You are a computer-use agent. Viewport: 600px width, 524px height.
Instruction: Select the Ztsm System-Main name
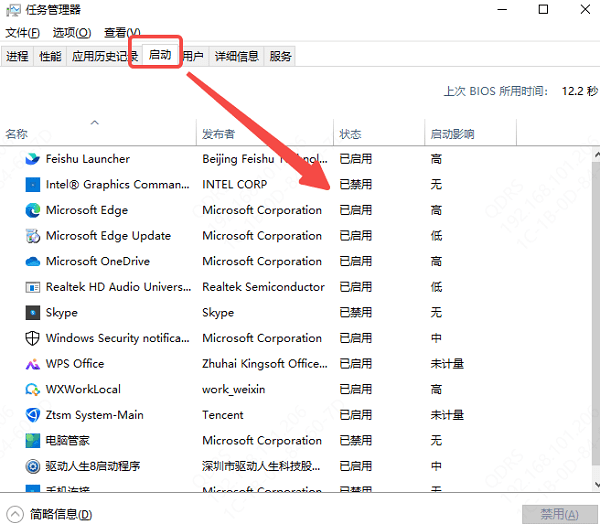95,415
